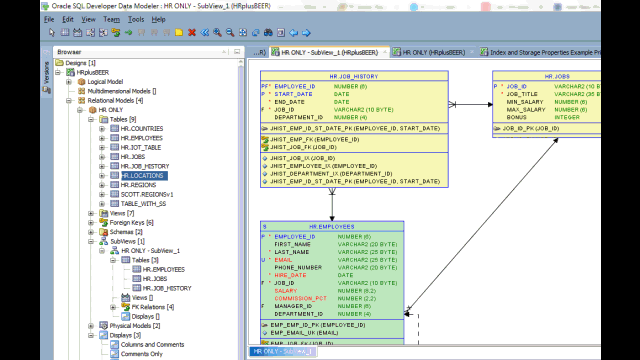Click the red X Delete icon
This screenshot has height=360, width=640.
192,33
